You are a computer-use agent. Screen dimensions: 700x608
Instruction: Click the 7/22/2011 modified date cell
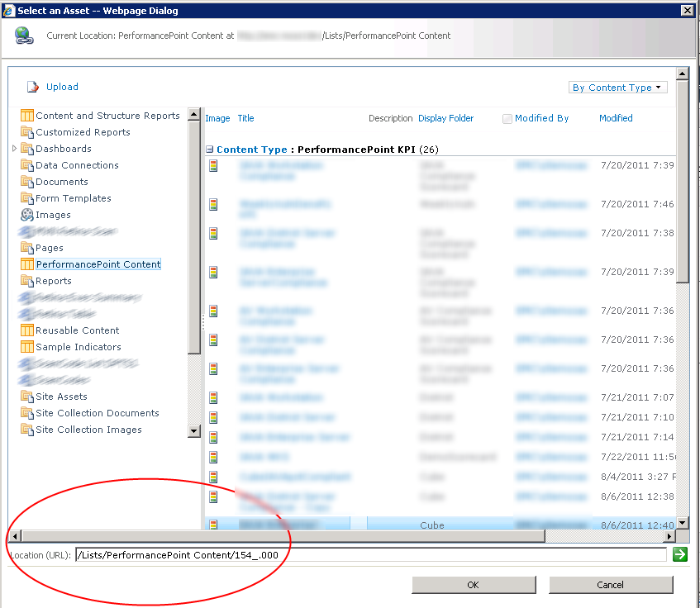click(x=638, y=457)
